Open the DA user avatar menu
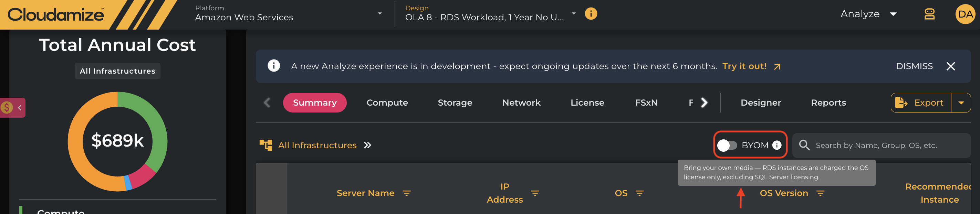Screen dimensions: 980x214 click(x=965, y=14)
